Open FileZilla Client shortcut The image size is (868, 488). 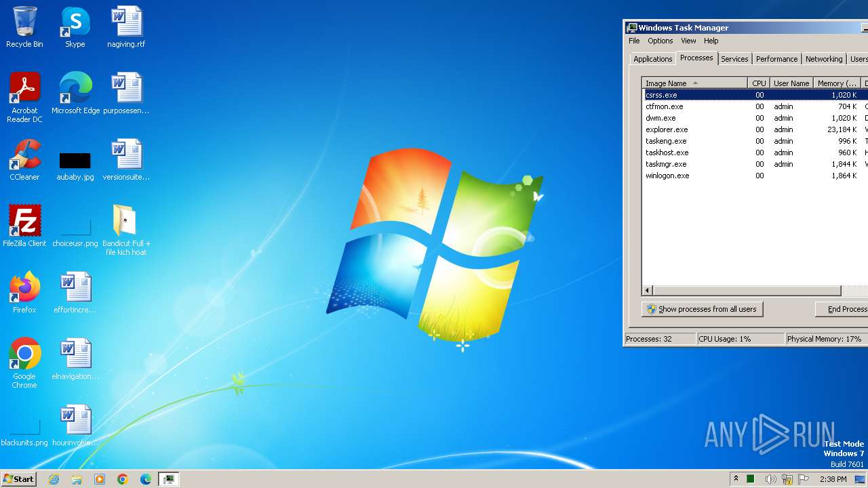click(24, 226)
